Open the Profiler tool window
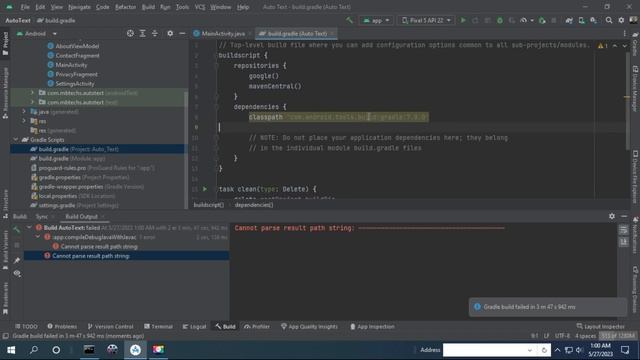This screenshot has height=360, width=640. 257,327
